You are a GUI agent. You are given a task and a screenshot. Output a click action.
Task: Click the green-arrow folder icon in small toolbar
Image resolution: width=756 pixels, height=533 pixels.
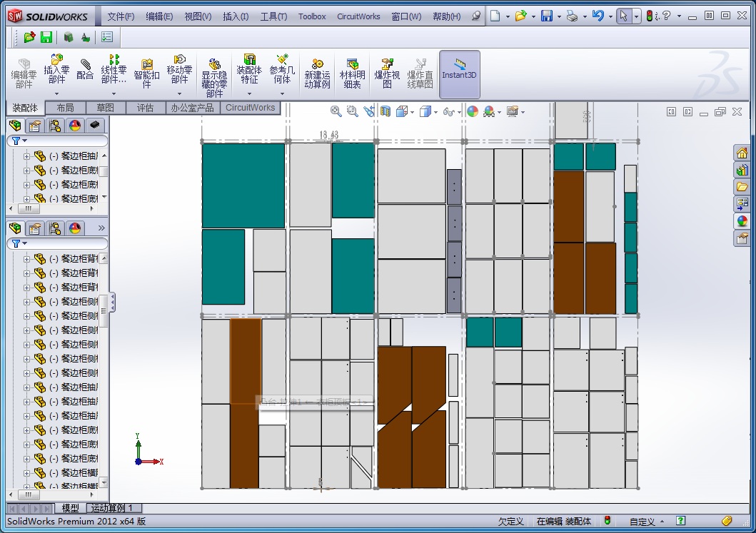[29, 37]
